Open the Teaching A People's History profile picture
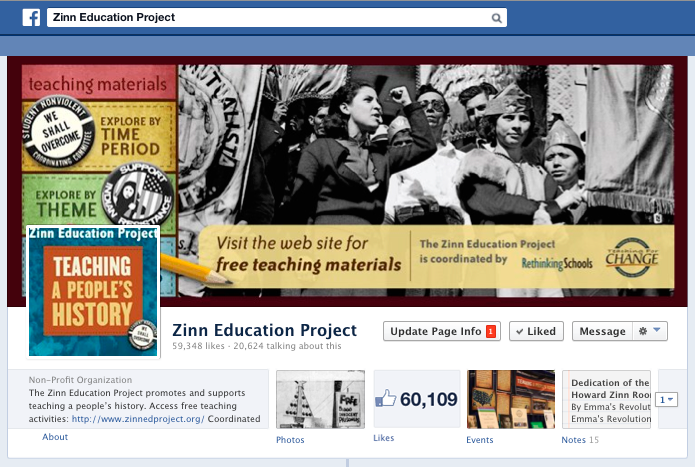 (x=93, y=292)
